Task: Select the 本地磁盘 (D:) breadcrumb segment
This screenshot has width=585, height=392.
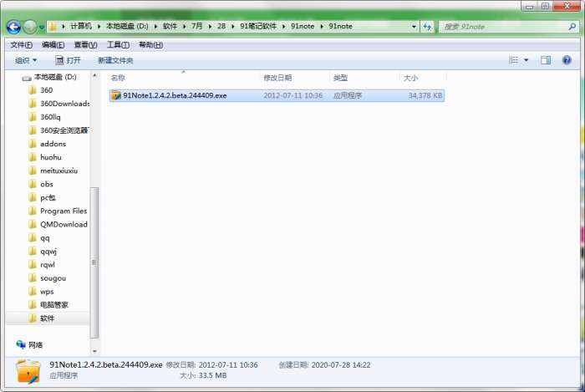Action: click(127, 26)
